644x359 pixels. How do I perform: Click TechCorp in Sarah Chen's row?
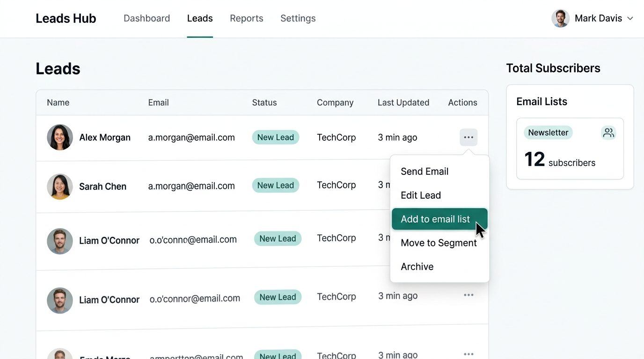click(x=337, y=185)
